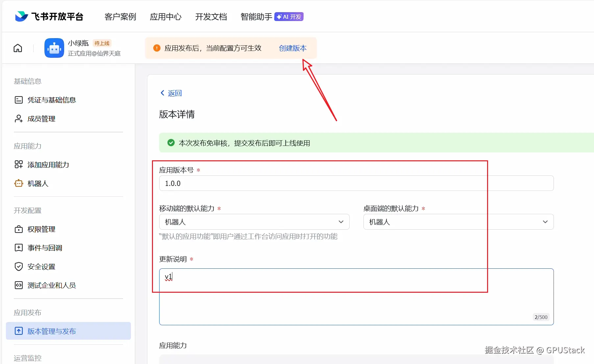The image size is (594, 364).
Task: Click the 机器人 robot sidebar icon
Action: coord(19,183)
